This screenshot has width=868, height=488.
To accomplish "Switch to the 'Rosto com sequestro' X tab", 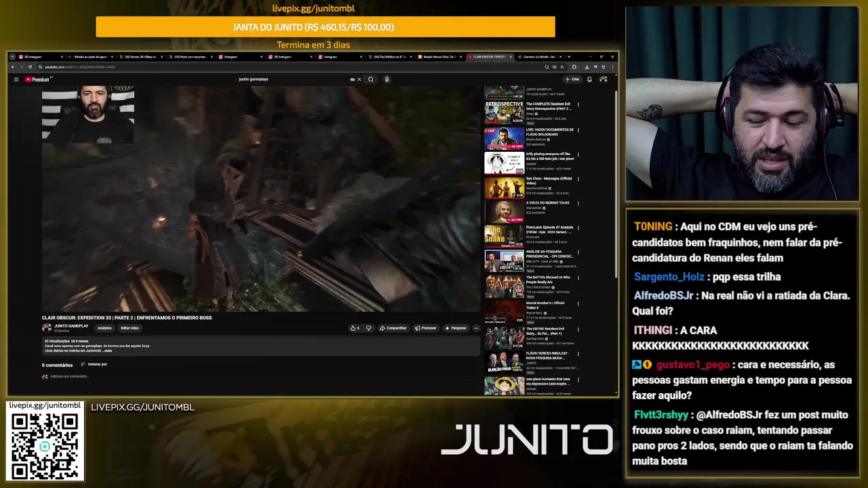I will [192, 57].
